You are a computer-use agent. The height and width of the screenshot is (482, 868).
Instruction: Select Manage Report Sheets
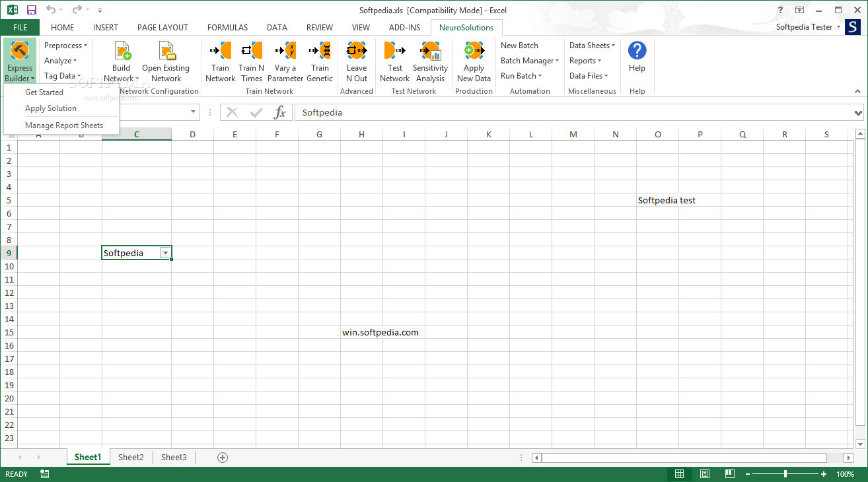pyautogui.click(x=64, y=125)
